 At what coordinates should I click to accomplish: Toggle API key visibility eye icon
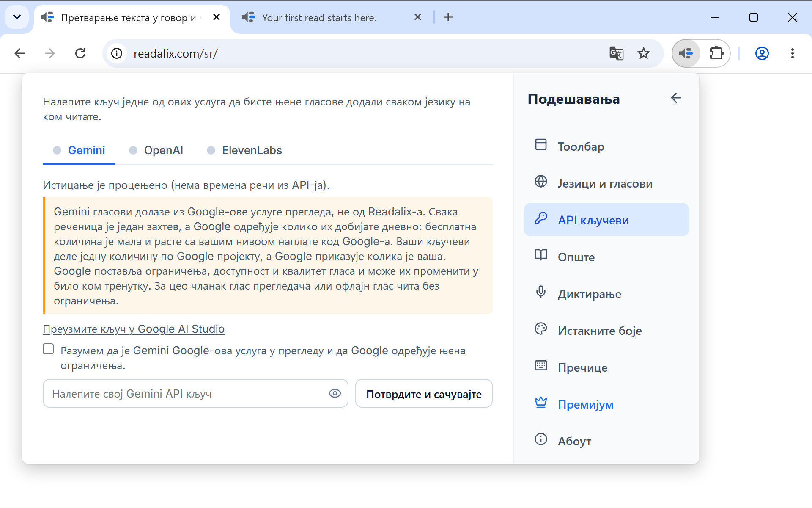[x=335, y=393]
